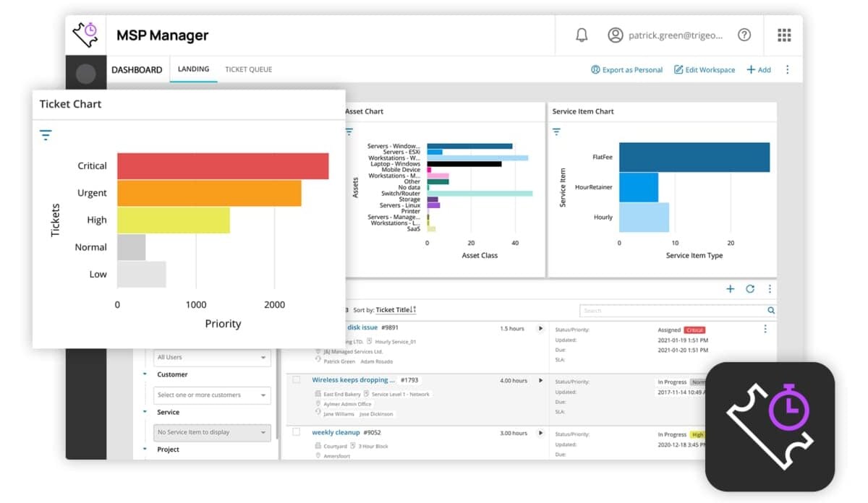Click the Ticket Chart filter icon
This screenshot has height=503, width=868.
coord(46,135)
